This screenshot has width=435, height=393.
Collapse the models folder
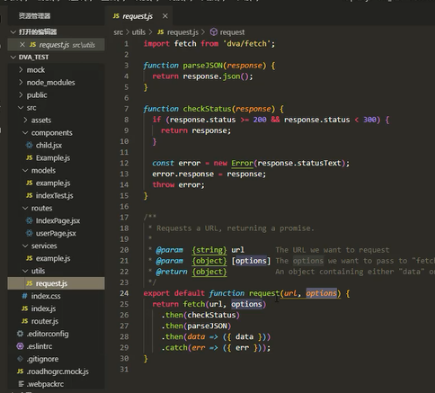[x=25, y=170]
